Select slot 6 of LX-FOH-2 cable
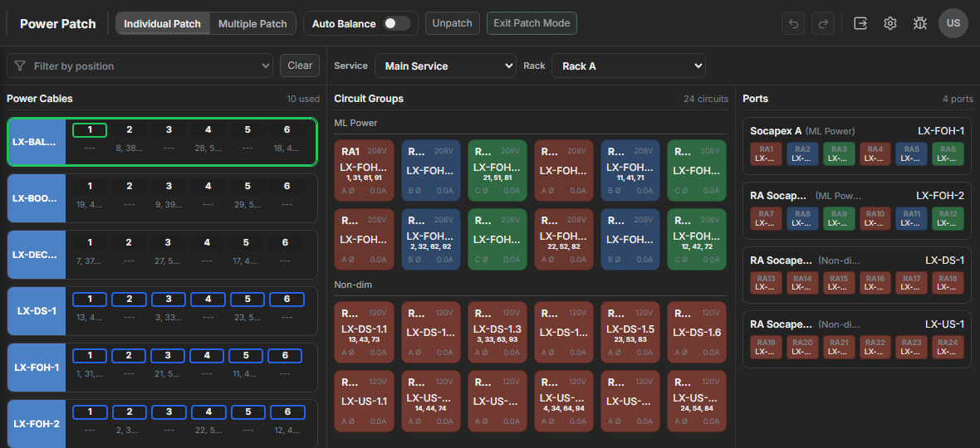980x448 pixels. tap(287, 411)
